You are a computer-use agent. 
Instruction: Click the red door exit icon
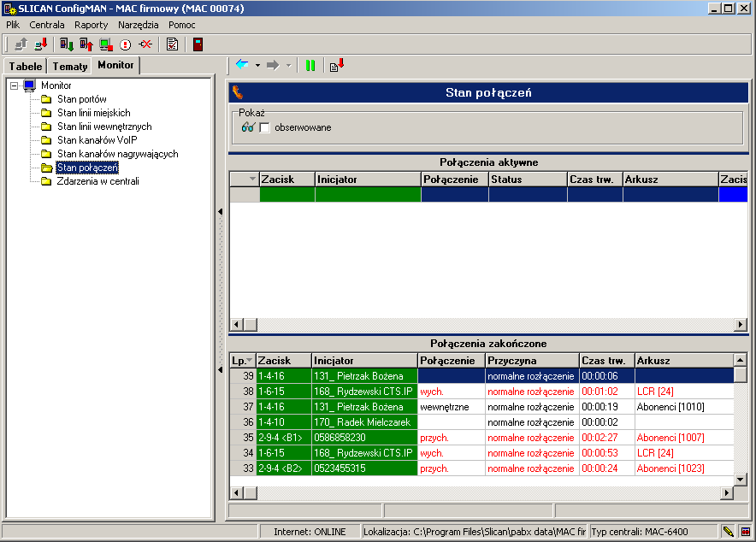[198, 44]
